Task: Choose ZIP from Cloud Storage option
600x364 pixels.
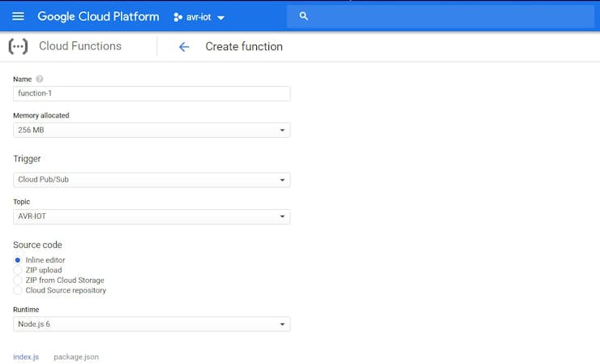Action: tap(18, 280)
